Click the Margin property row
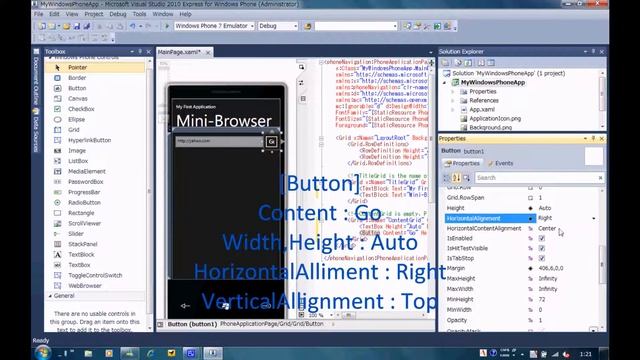This screenshot has height=360, width=640. coord(522,268)
